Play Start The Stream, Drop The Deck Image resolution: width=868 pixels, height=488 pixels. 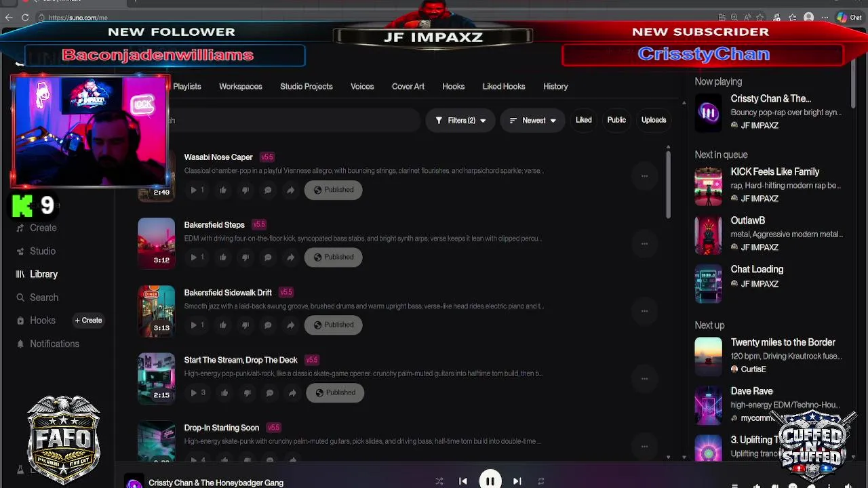tap(193, 392)
